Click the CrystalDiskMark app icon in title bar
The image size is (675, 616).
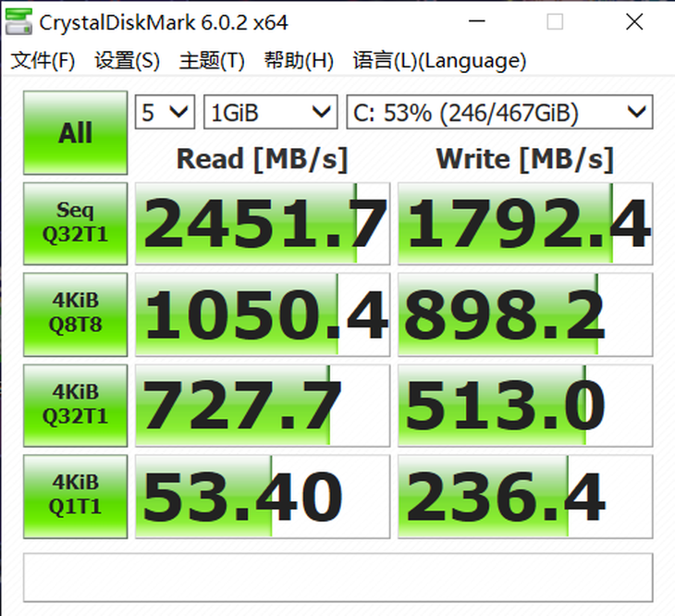pos(18,21)
